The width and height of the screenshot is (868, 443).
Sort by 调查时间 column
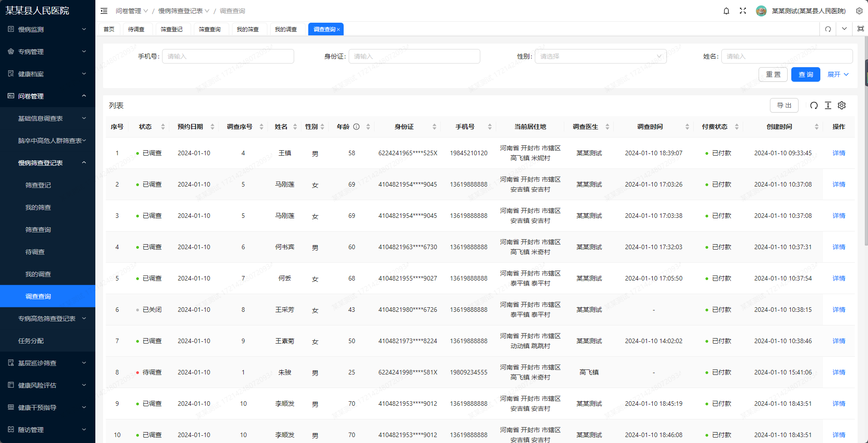click(687, 127)
